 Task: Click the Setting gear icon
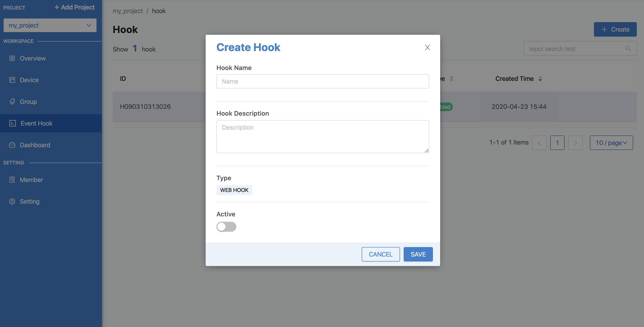click(12, 202)
